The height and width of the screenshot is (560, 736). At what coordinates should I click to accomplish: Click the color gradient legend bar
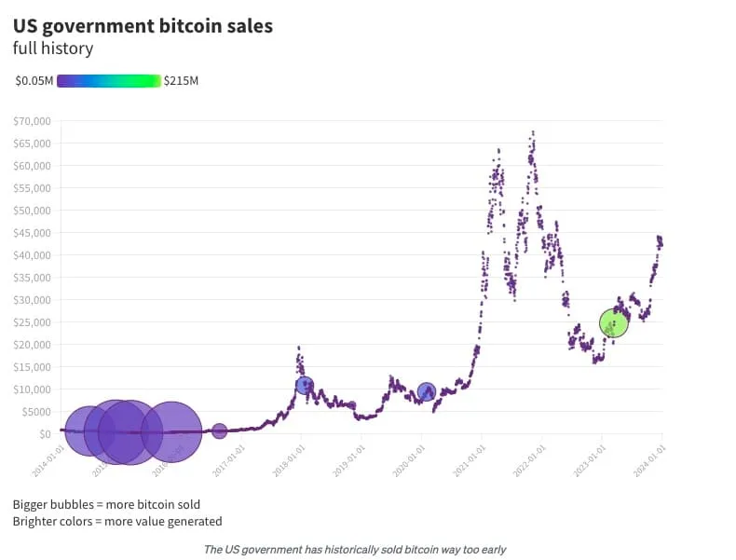[x=109, y=81]
